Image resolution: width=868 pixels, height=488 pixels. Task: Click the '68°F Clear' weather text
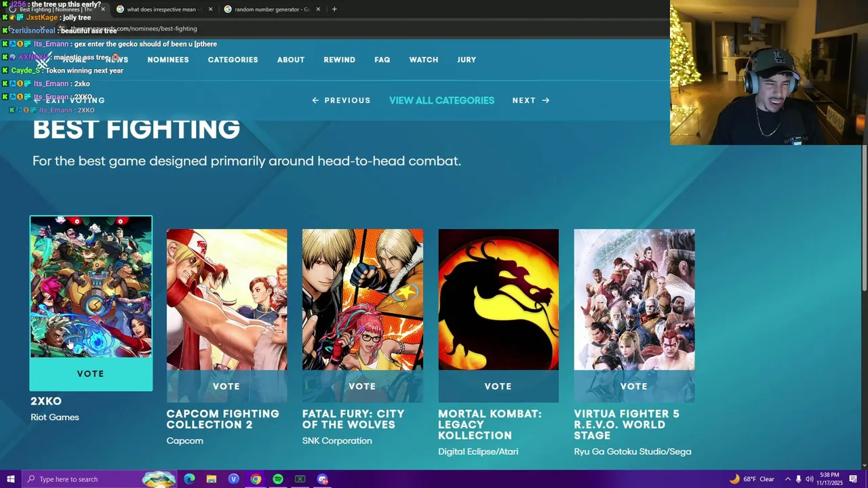758,479
